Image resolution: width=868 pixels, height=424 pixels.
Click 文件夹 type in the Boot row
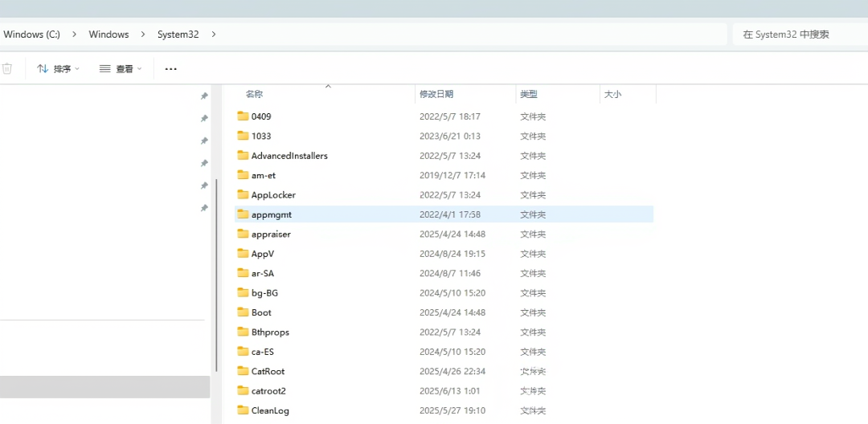coord(533,313)
